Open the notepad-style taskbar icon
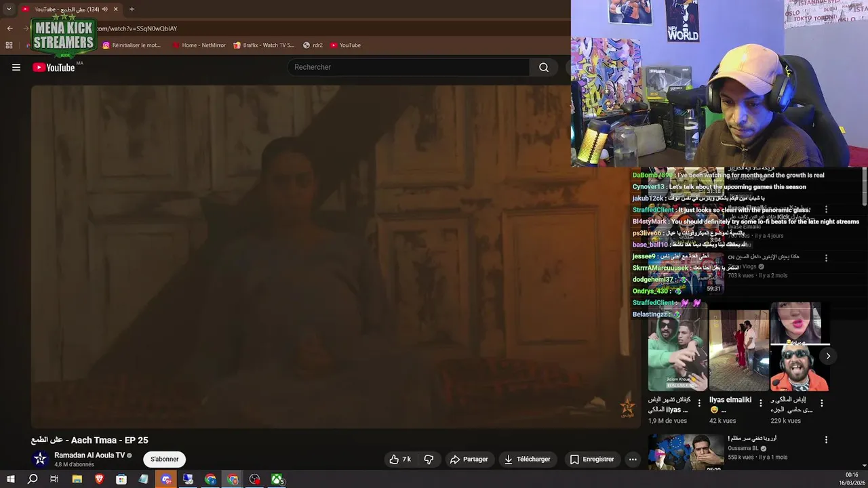This screenshot has height=488, width=868. (x=144, y=479)
